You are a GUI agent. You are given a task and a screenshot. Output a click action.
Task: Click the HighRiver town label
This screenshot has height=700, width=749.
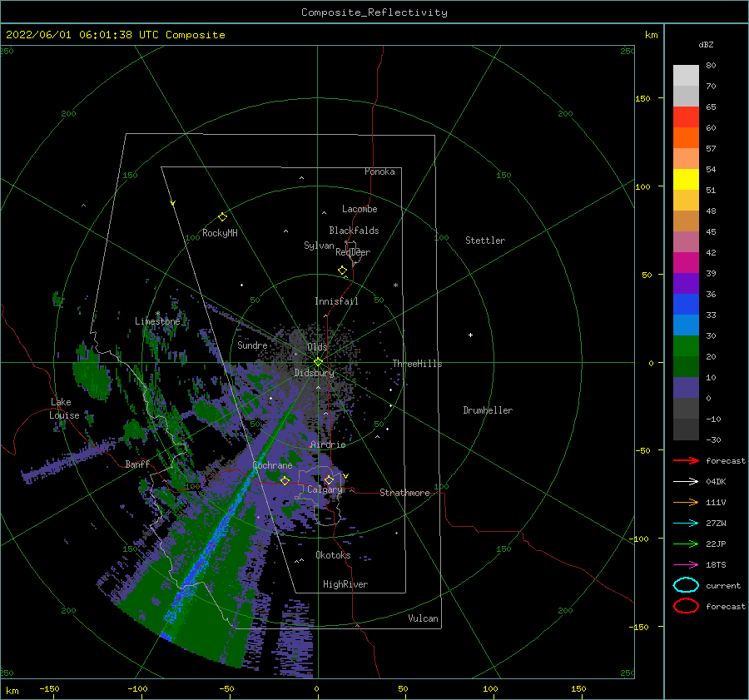point(345,584)
